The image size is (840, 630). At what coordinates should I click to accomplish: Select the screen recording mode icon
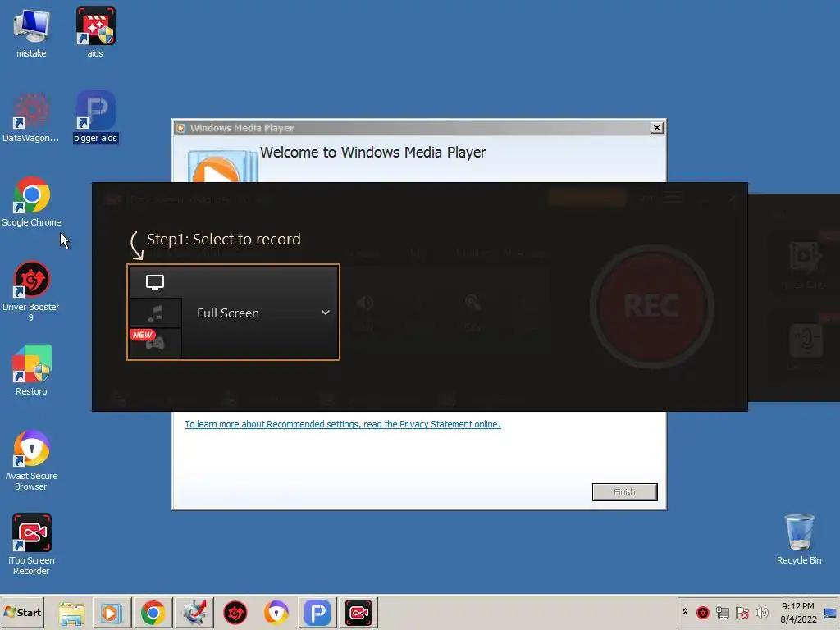pos(155,282)
